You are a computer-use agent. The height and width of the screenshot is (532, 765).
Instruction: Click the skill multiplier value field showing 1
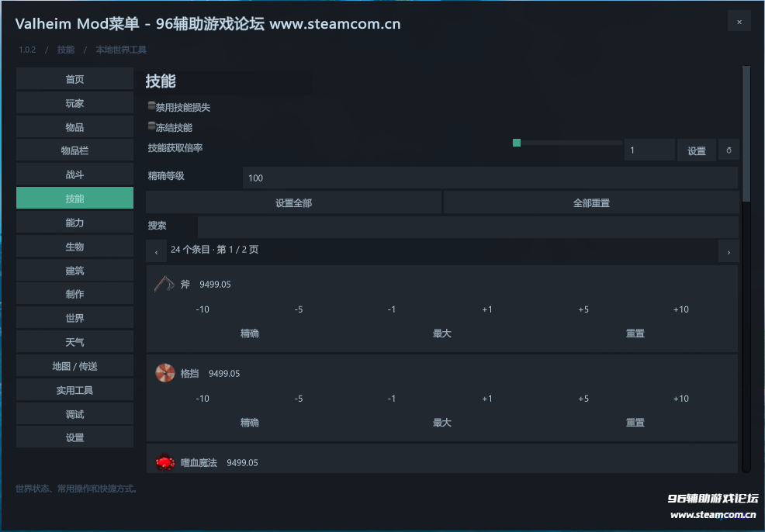[x=650, y=150]
